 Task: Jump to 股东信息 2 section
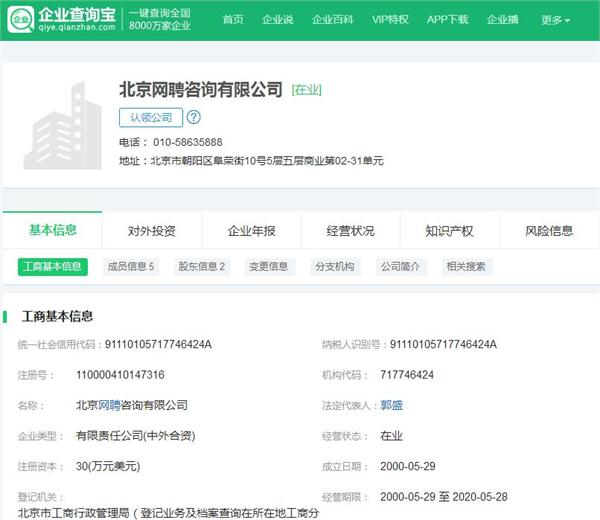pyautogui.click(x=202, y=267)
